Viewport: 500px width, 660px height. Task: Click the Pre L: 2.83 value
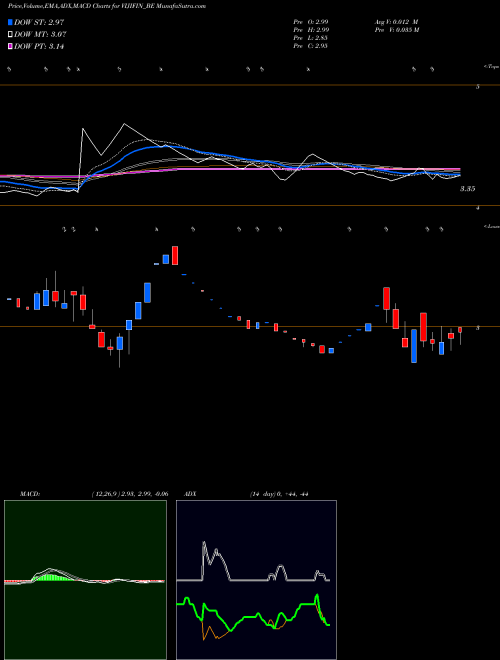coord(311,38)
